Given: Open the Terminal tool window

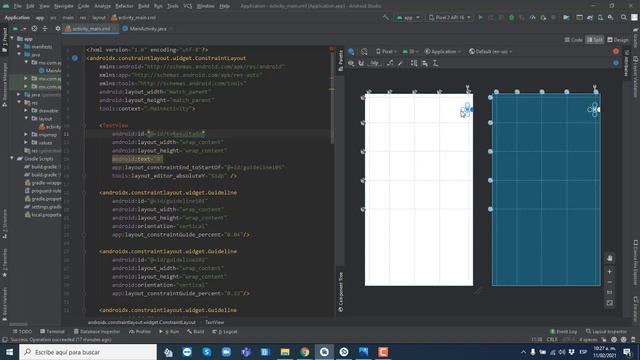Looking at the screenshot, I should point(52,331).
